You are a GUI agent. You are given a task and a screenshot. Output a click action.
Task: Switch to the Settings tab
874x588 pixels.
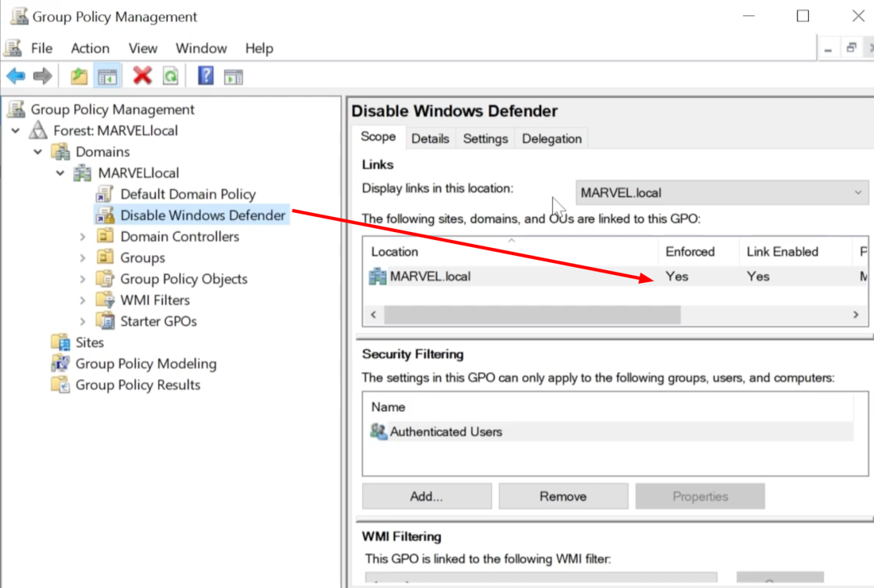[x=485, y=138]
